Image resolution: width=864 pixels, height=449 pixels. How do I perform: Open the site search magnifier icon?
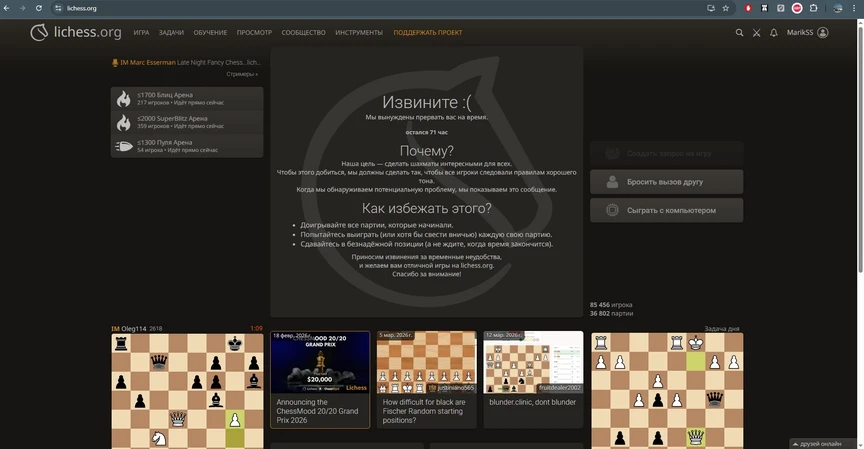pos(740,33)
